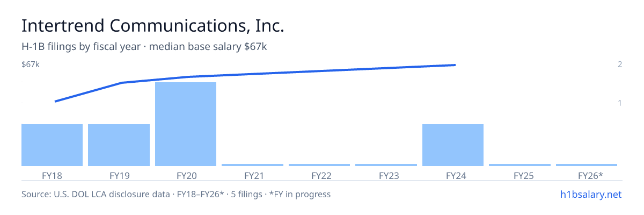Click the small FY21 bar
This screenshot has width=644, height=215.
(252, 165)
